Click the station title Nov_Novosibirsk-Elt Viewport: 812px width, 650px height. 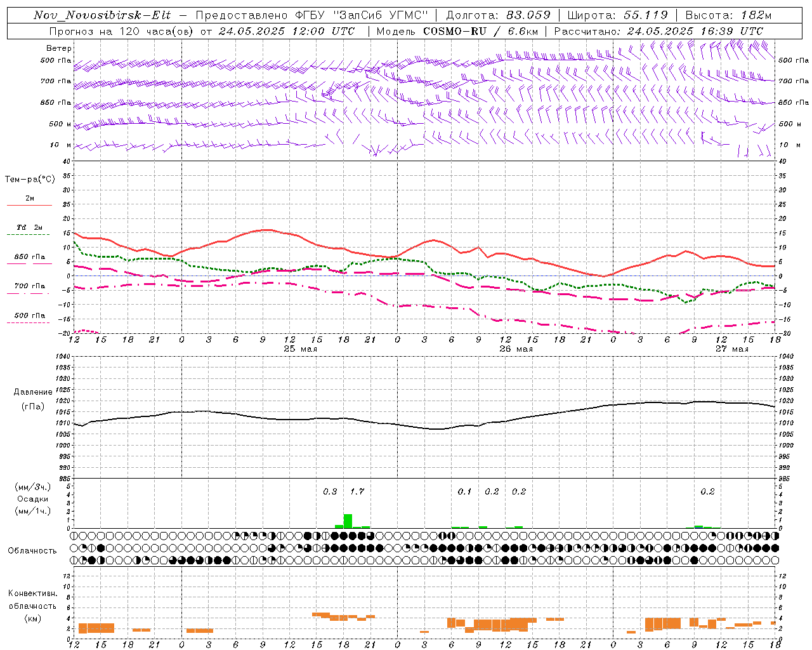pos(102,15)
